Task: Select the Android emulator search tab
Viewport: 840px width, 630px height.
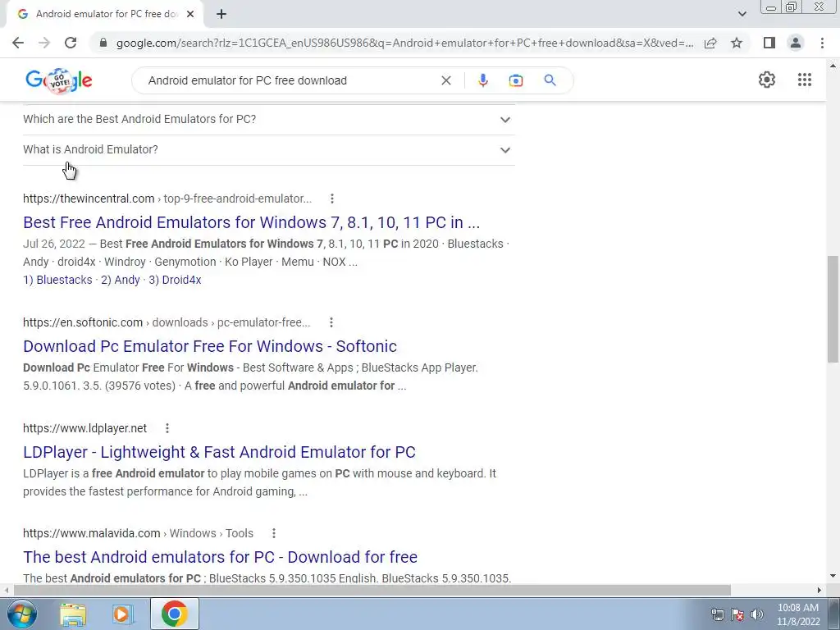Action: [104, 15]
